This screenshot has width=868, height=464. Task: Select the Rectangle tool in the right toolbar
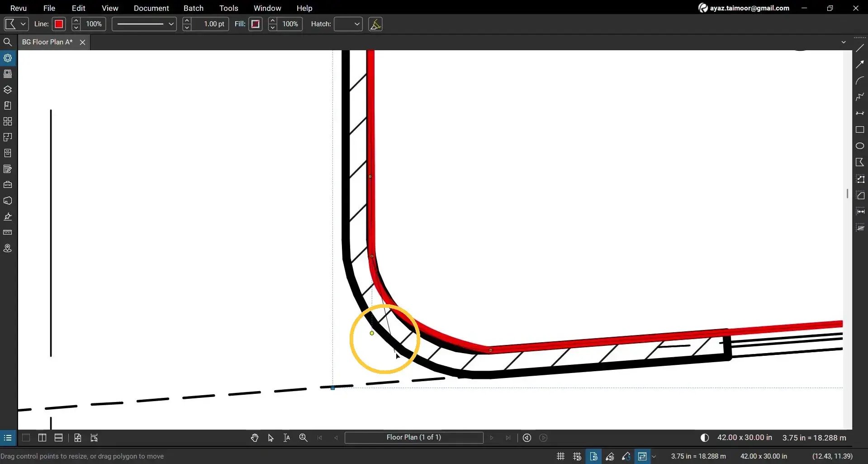[861, 130]
